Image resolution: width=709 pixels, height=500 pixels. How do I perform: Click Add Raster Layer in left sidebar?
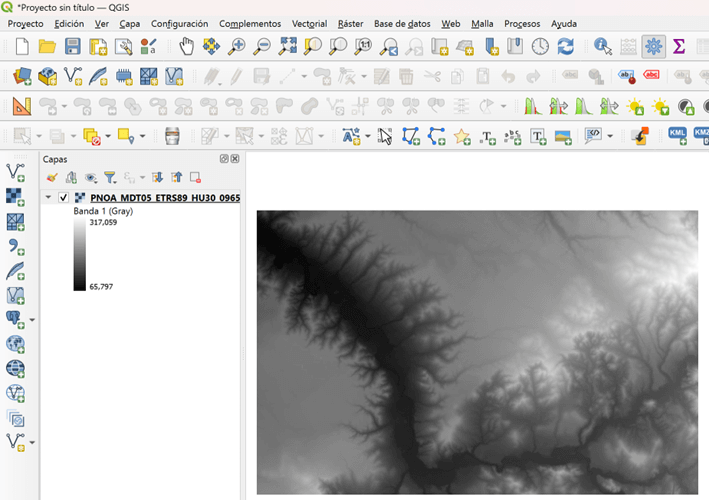15,197
